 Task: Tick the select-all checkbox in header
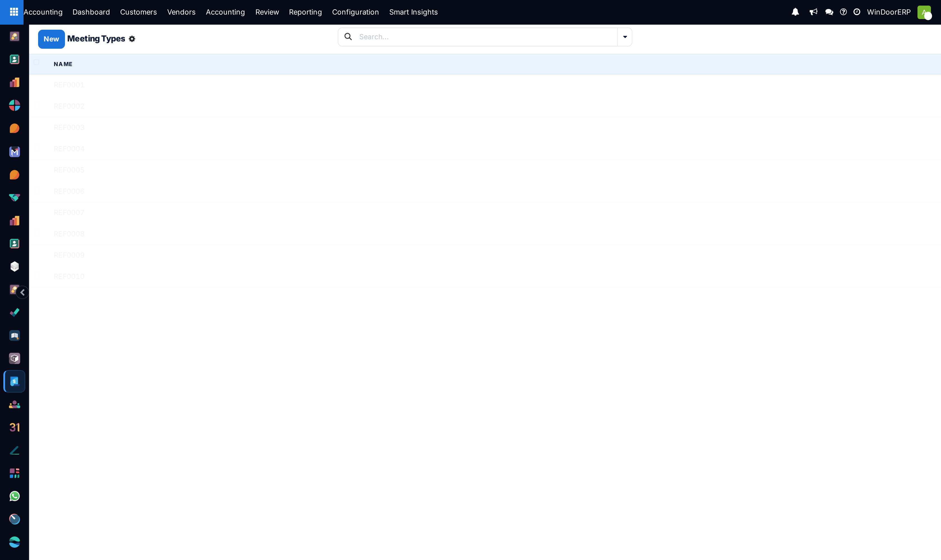tap(36, 62)
